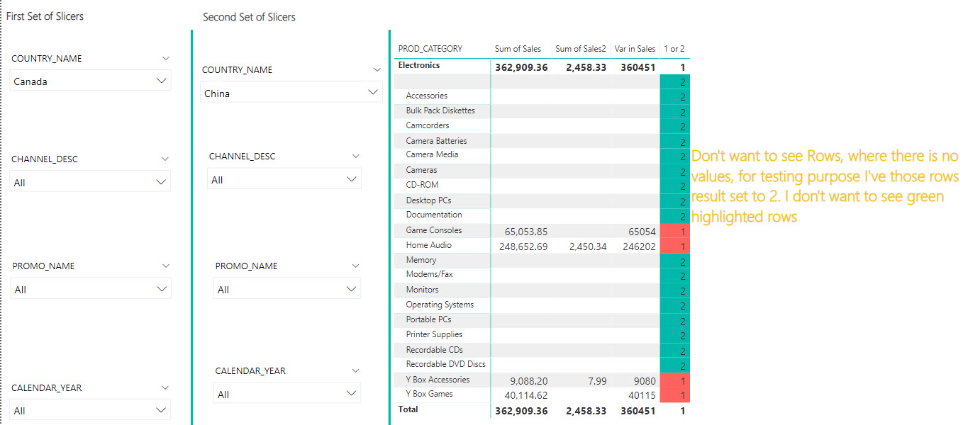Screen dimensions: 980x425
Task: Select the Y Box Games row label
Action: pyautogui.click(x=429, y=394)
